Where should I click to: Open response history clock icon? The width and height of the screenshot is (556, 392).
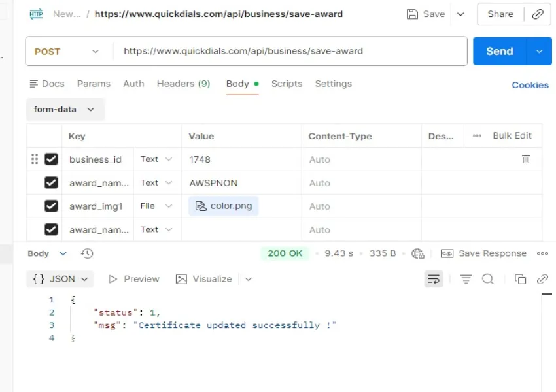(x=87, y=253)
